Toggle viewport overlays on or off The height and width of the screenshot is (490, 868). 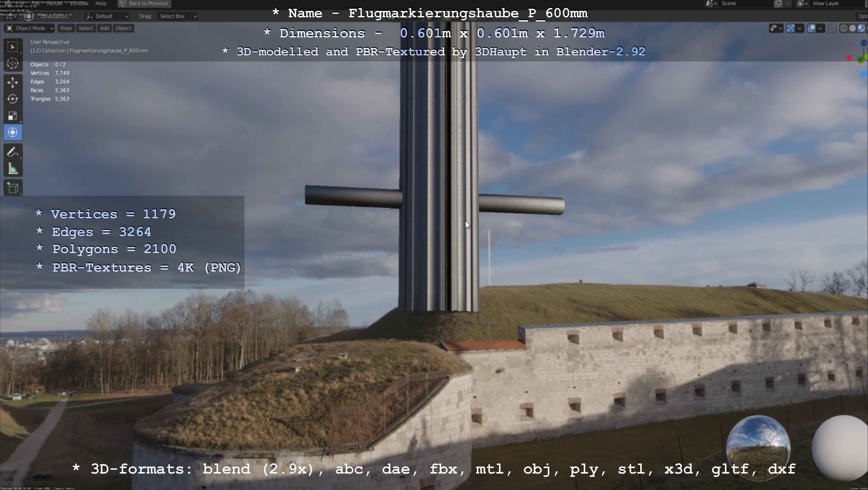point(811,28)
